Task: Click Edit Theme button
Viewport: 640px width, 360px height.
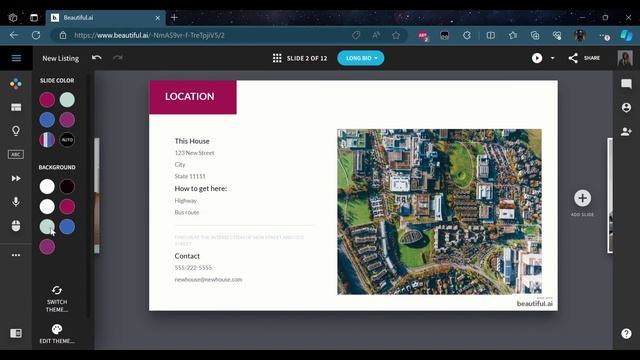Action: pos(57,334)
